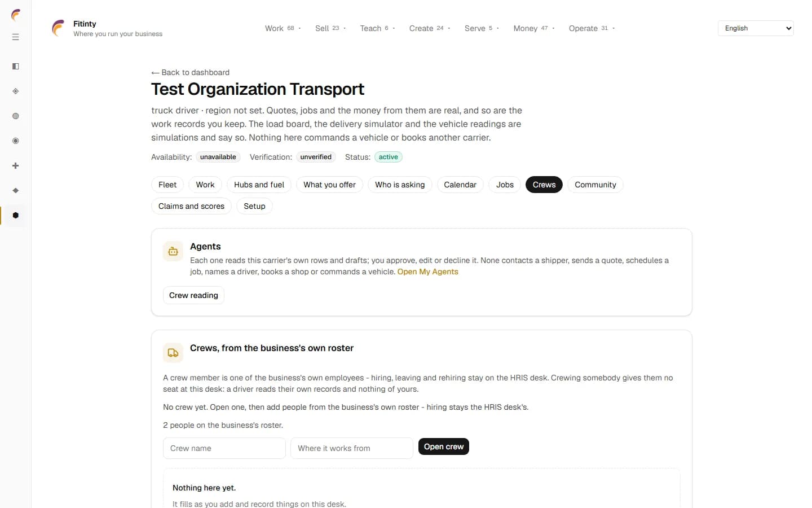
Task: Expand the Operate menu
Action: click(x=592, y=28)
